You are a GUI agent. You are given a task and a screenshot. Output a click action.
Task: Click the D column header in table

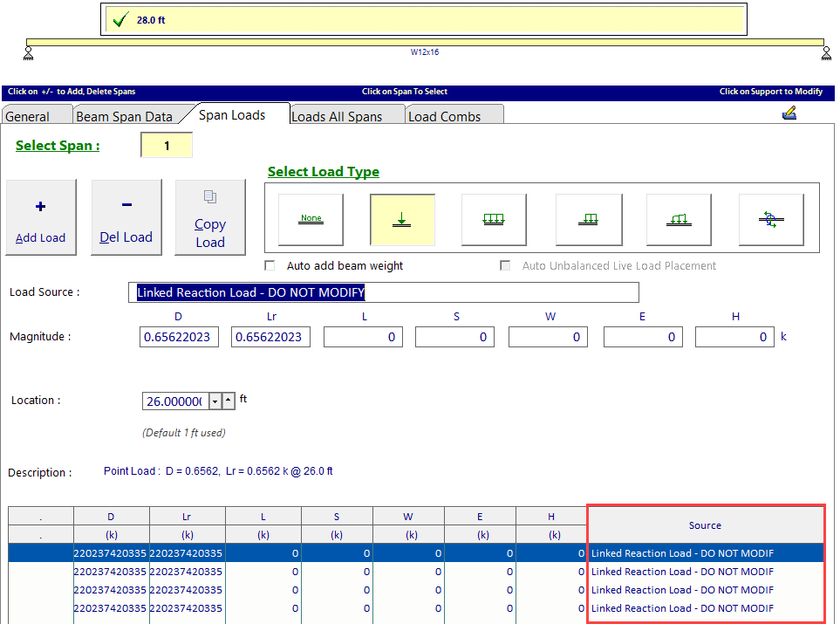(x=111, y=517)
